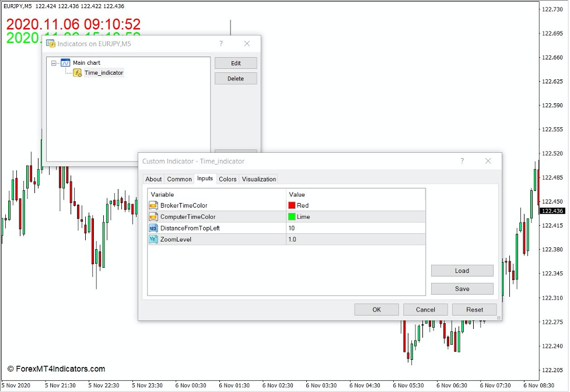This screenshot has height=392, width=570.
Task: Click the Main chart indicator icon
Action: pyautogui.click(x=65, y=62)
